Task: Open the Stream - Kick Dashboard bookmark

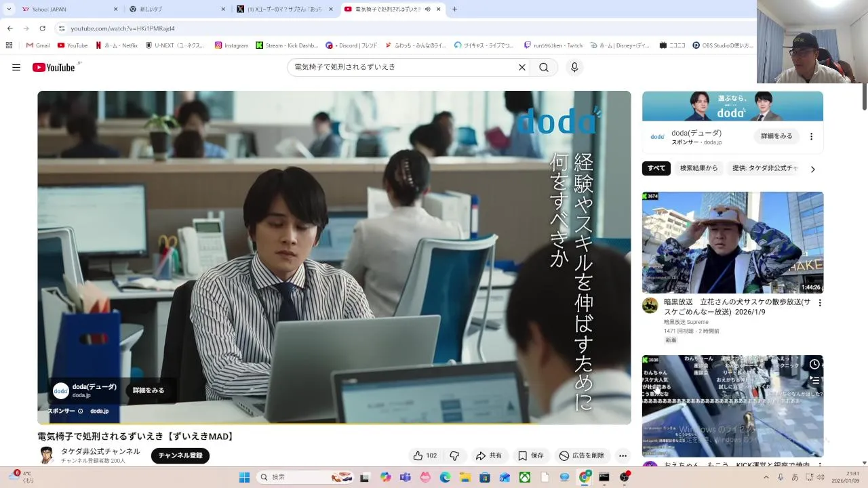Action: (287, 45)
